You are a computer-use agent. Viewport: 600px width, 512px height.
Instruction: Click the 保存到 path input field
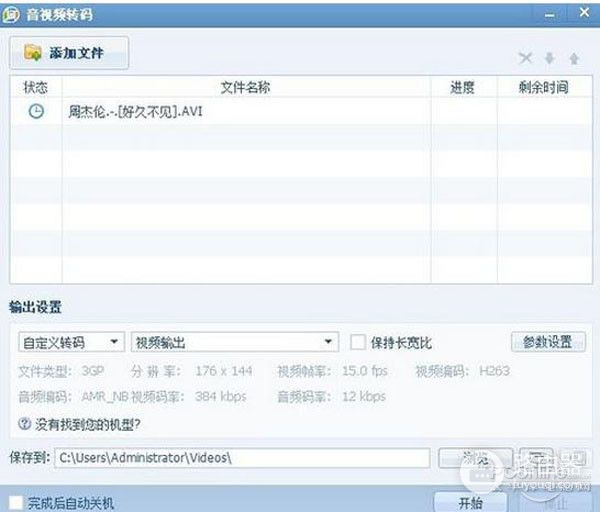coord(242,458)
